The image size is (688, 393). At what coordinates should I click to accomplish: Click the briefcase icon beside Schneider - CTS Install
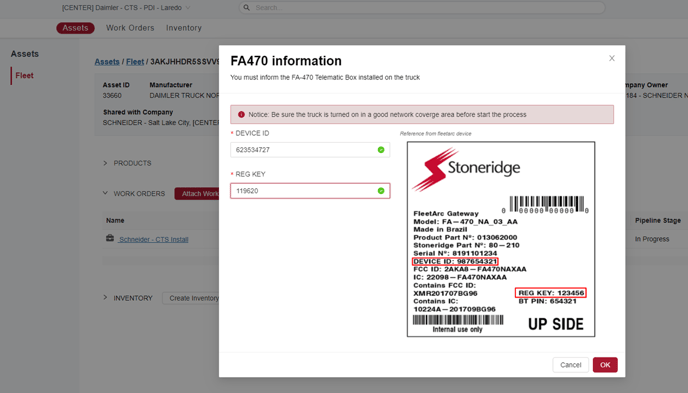coord(110,238)
